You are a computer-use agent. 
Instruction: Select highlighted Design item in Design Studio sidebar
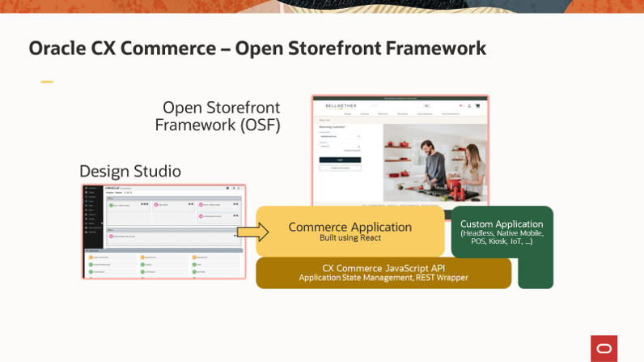click(x=93, y=202)
